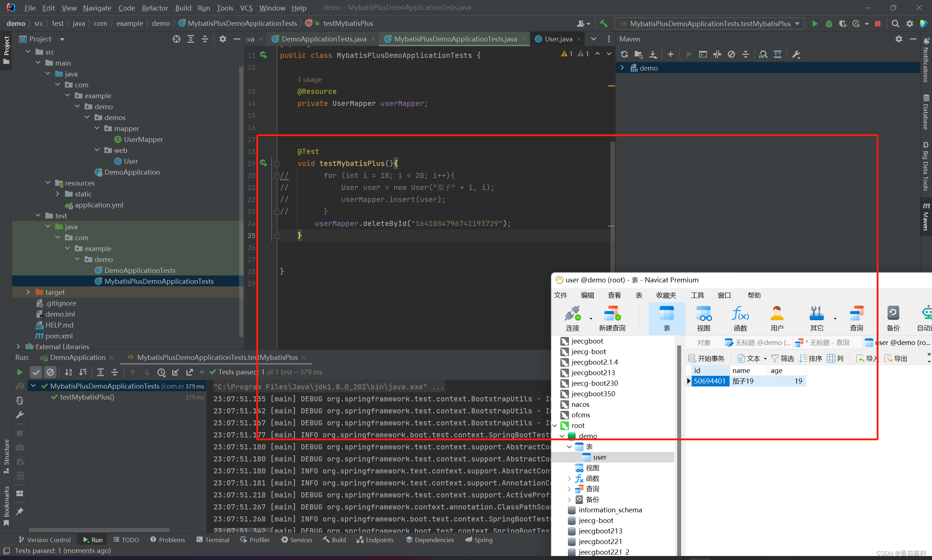Expand the static folder

58,194
